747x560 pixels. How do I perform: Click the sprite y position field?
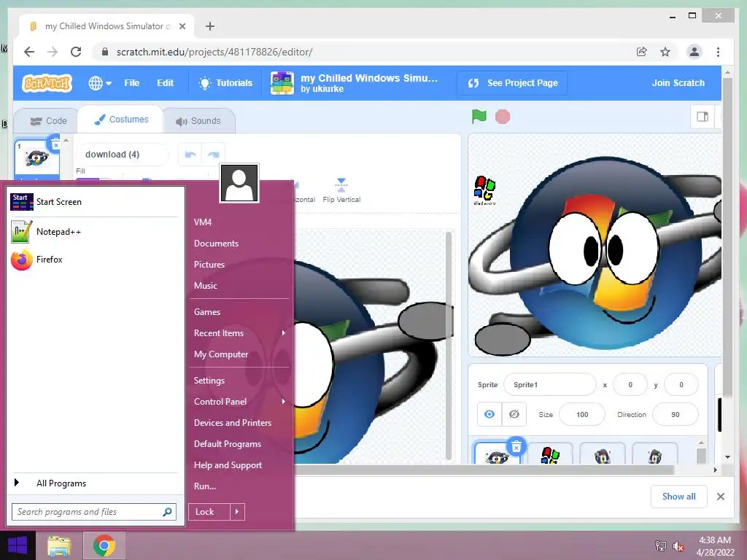tap(681, 385)
